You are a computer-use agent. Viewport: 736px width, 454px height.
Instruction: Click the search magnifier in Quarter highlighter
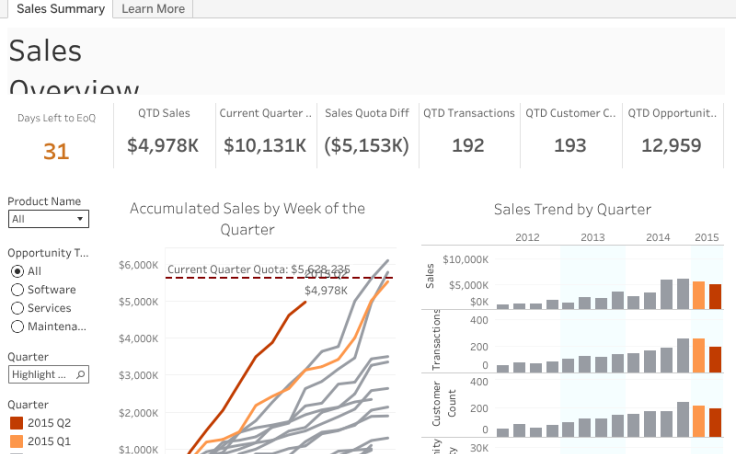click(81, 374)
